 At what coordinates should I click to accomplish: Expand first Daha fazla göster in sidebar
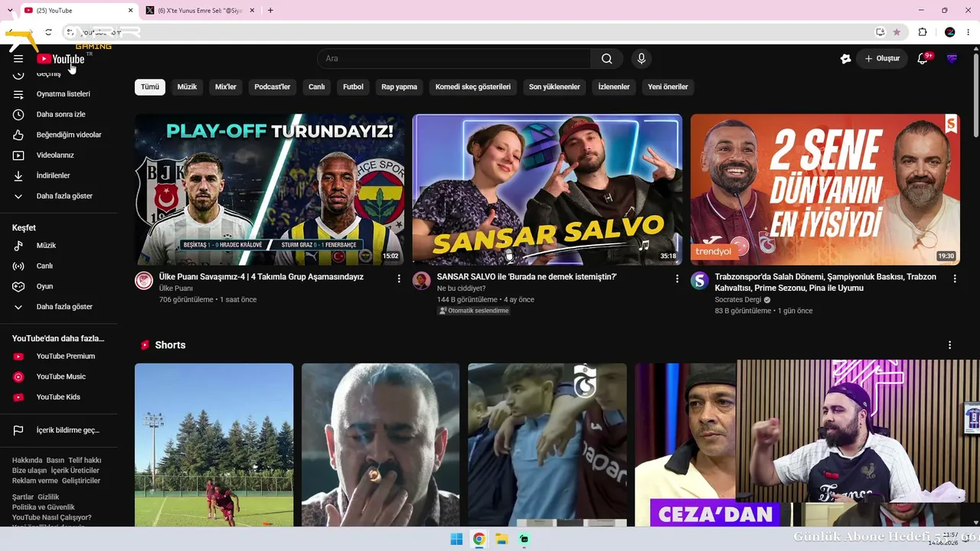pyautogui.click(x=63, y=197)
